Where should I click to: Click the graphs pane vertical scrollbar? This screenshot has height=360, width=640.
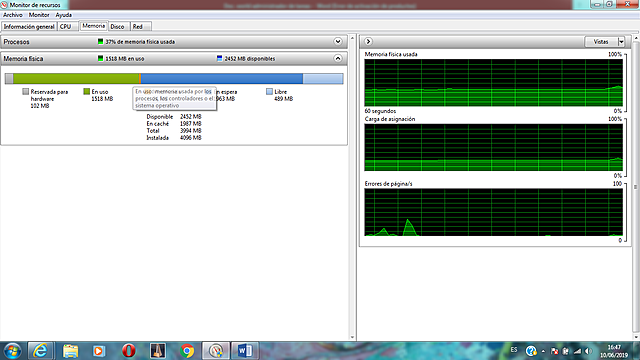pyautogui.click(x=636, y=187)
